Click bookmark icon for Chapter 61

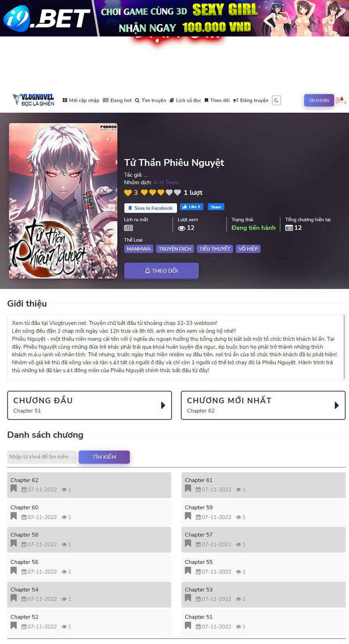[188, 488]
